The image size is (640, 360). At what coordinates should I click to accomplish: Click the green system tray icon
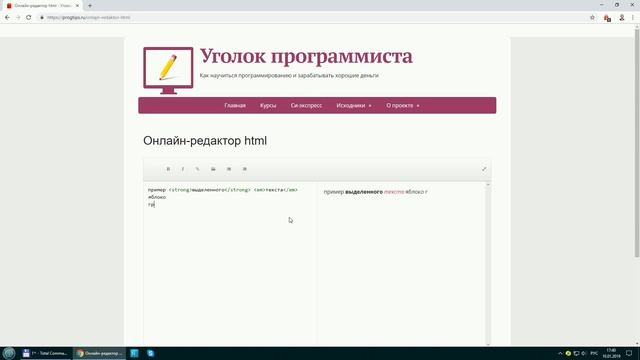568,353
